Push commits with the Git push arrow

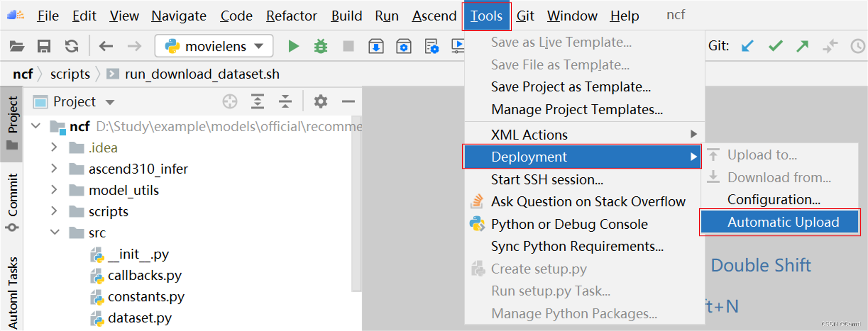pos(802,46)
